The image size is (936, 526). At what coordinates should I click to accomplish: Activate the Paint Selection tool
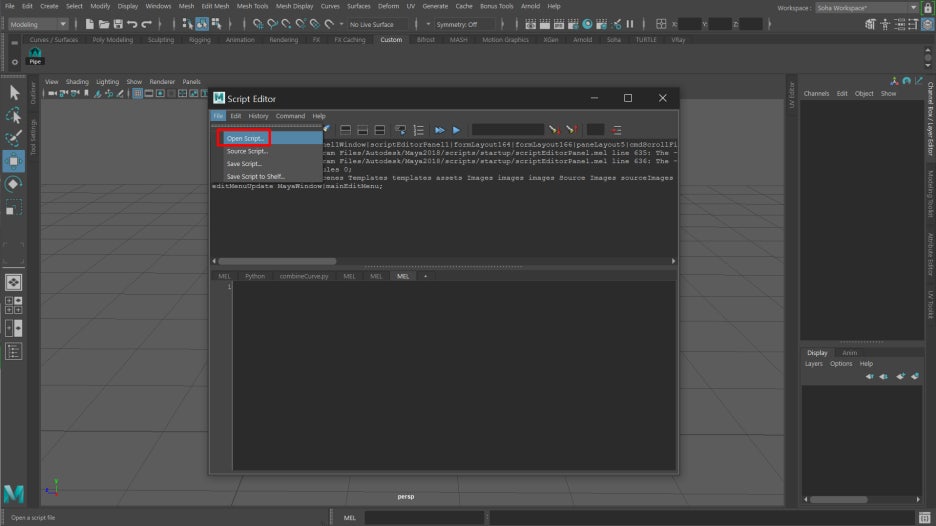14,138
